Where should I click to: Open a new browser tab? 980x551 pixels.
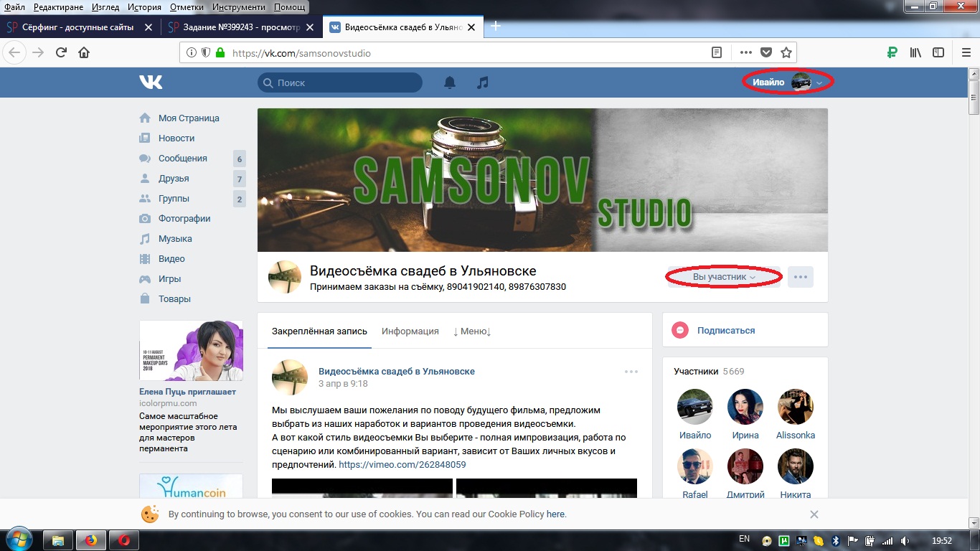[x=495, y=27]
